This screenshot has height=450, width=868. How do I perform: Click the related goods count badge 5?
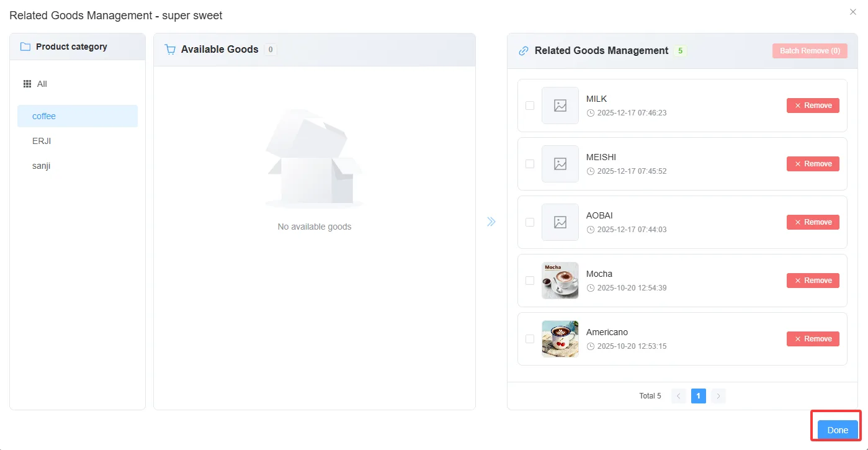tap(680, 51)
